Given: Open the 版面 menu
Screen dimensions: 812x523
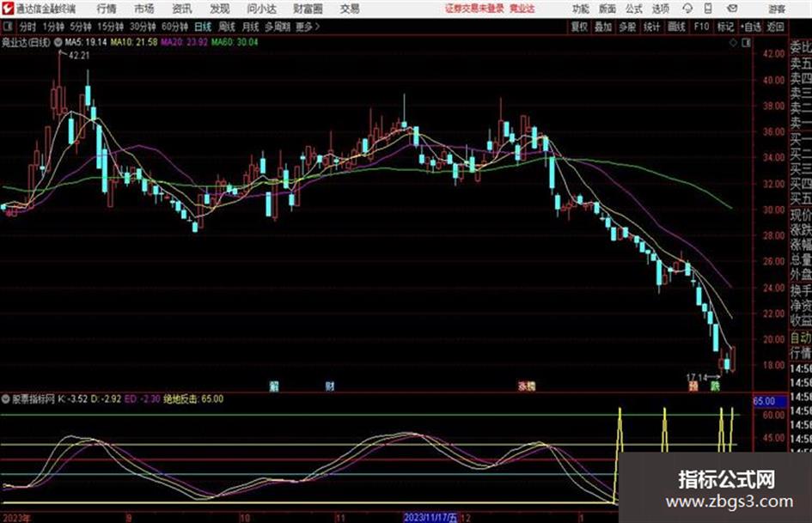Looking at the screenshot, I should [607, 9].
